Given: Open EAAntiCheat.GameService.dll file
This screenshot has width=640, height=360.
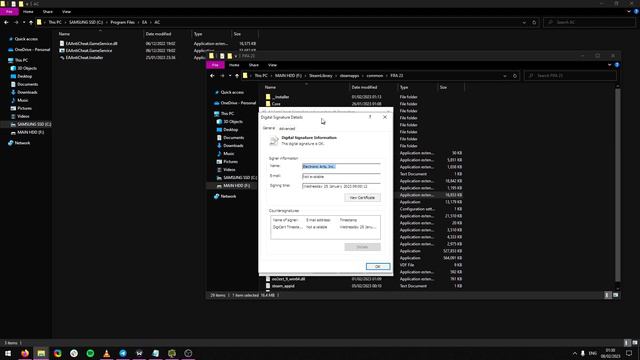Looking at the screenshot, I should click(x=91, y=44).
